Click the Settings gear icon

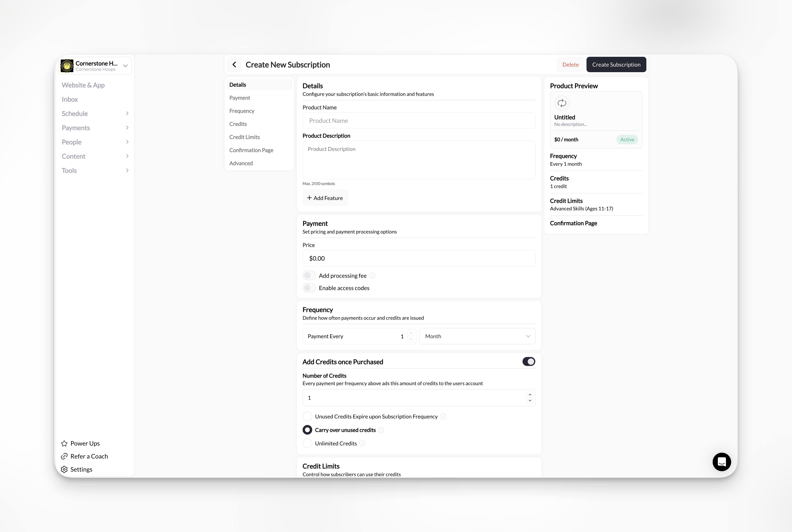click(64, 469)
